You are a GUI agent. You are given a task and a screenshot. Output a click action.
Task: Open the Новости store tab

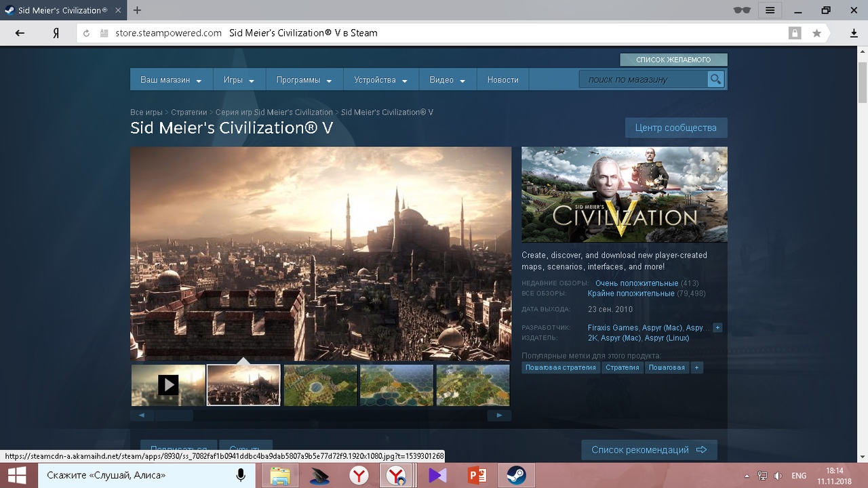click(x=502, y=79)
